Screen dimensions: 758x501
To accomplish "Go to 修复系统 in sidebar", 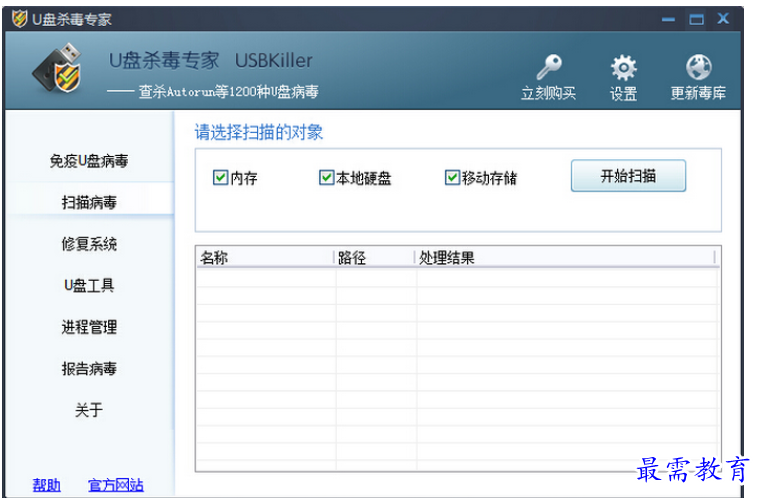I will (x=89, y=244).
